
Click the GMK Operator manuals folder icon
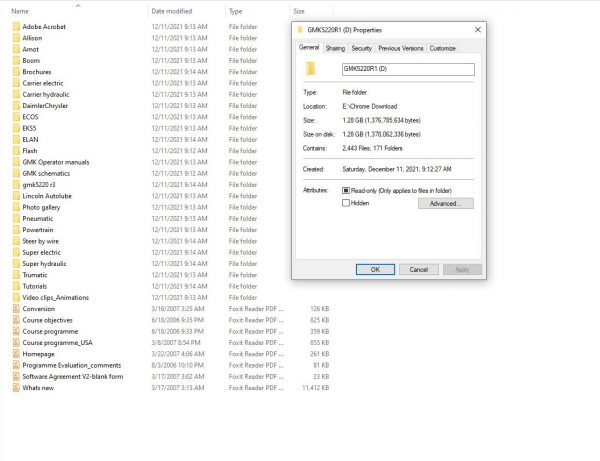tap(16, 162)
